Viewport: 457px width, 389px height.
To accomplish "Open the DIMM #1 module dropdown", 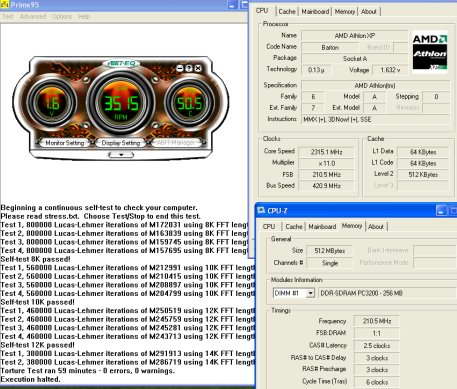I will point(310,293).
